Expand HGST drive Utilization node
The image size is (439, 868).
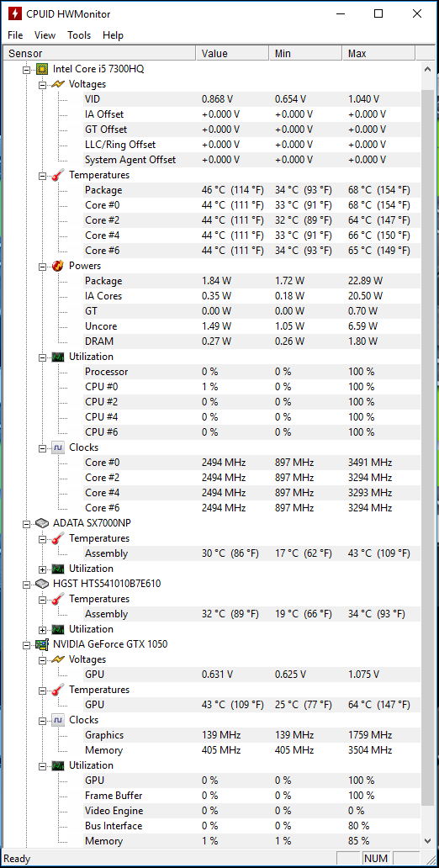tap(43, 629)
